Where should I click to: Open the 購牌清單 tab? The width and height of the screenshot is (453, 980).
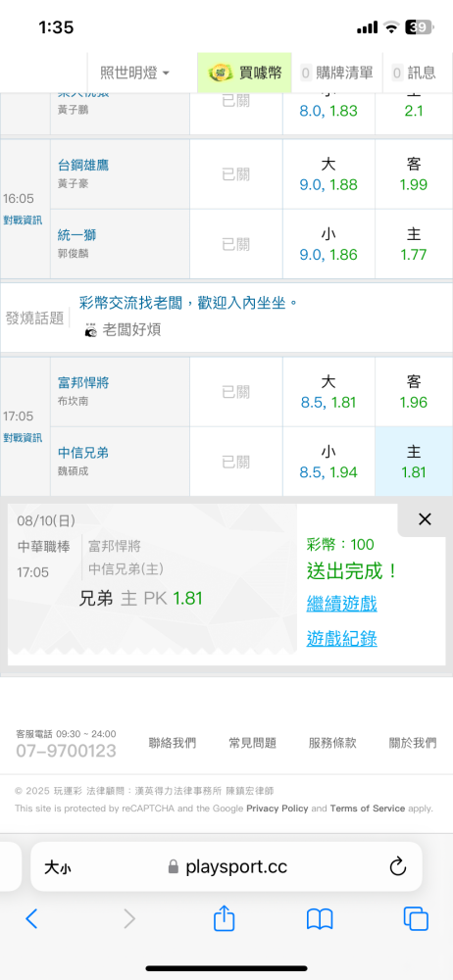(336, 73)
